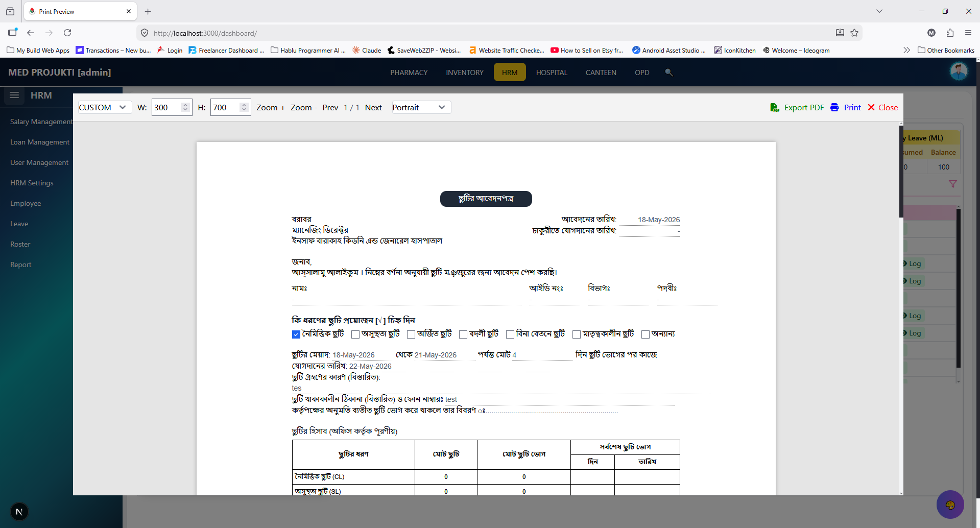Go to previous page with Prev
Viewport: 980px width, 528px height.
(x=330, y=107)
